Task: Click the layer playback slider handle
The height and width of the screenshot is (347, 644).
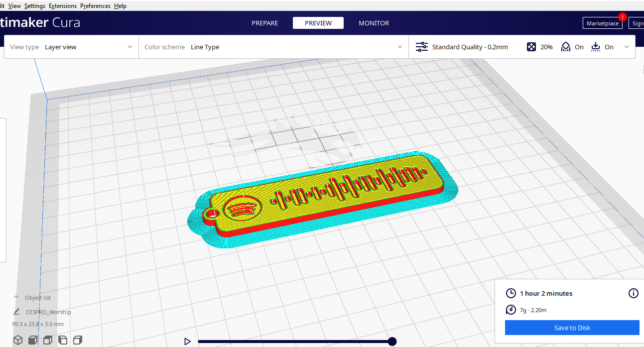Action: pos(392,342)
